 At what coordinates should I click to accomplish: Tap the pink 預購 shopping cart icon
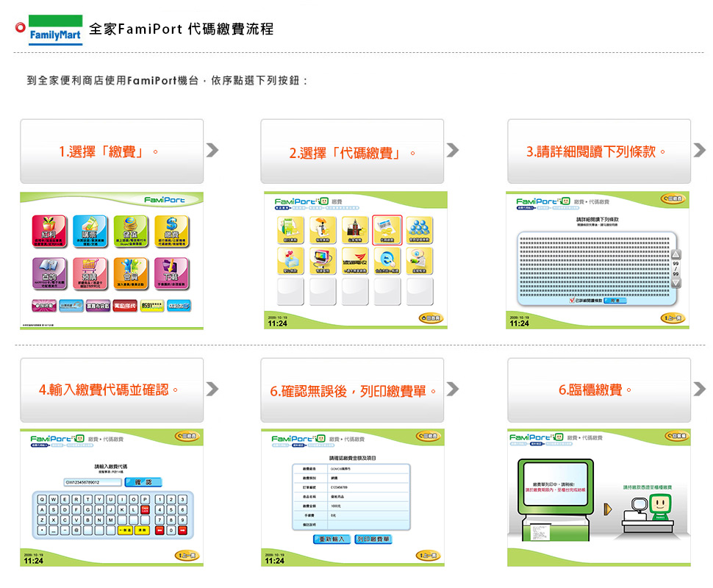90,273
